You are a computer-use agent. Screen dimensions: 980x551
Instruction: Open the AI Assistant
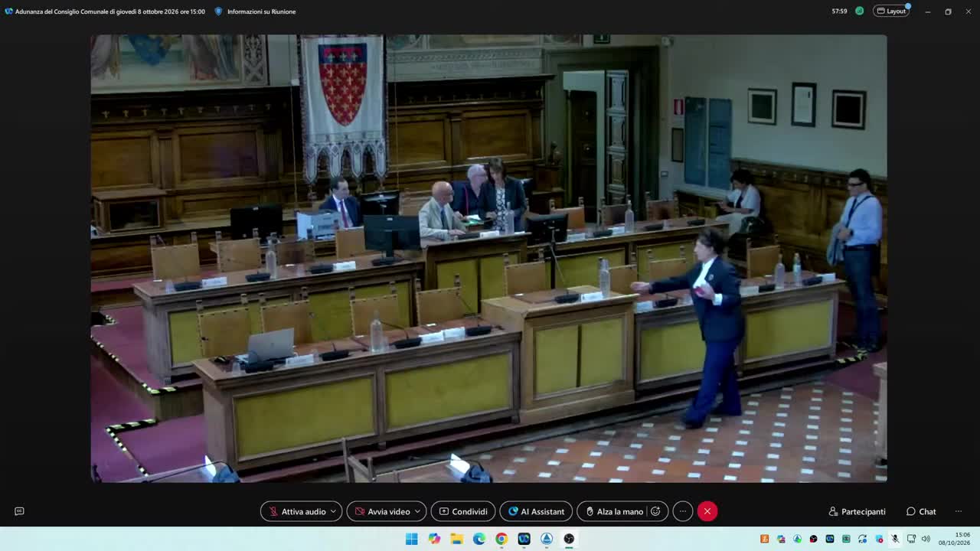536,511
